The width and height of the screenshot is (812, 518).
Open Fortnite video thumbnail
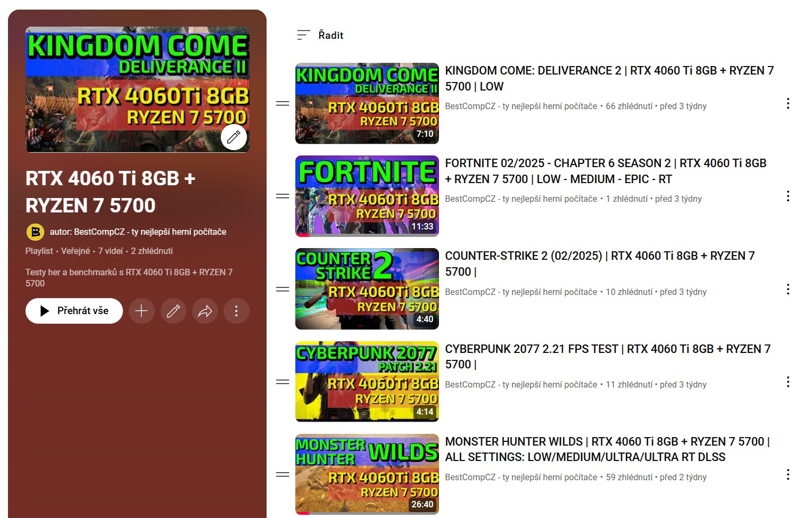pos(367,196)
